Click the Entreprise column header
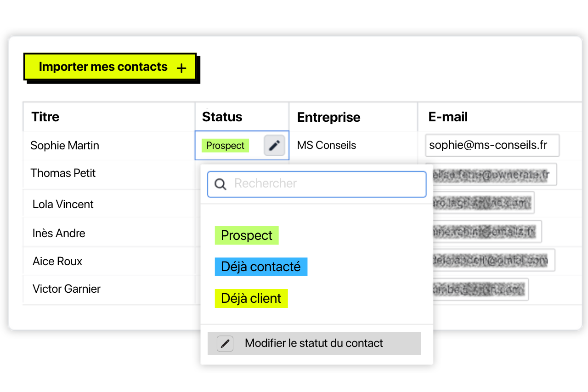 pos(329,117)
